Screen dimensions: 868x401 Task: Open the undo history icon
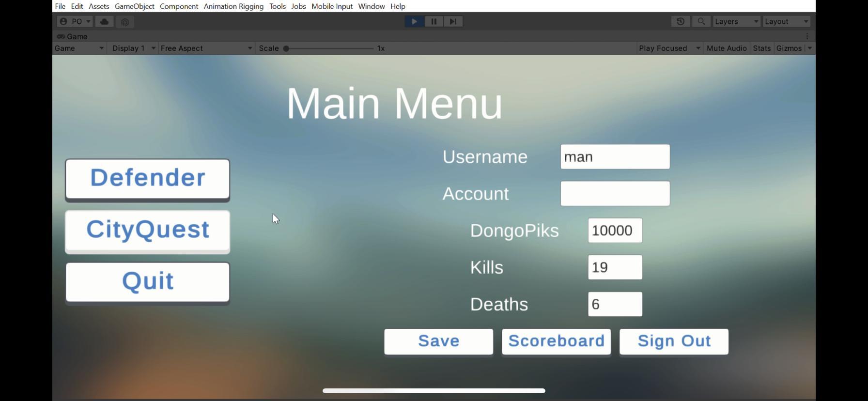(681, 21)
